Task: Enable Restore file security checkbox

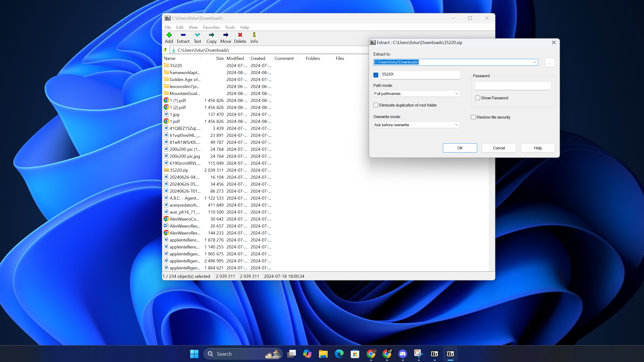Action: 473,117
